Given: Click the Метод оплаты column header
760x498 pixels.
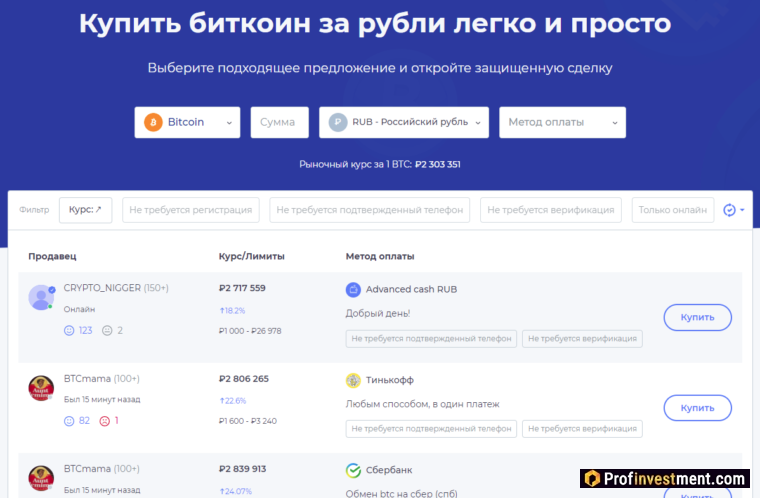Looking at the screenshot, I should tap(380, 256).
